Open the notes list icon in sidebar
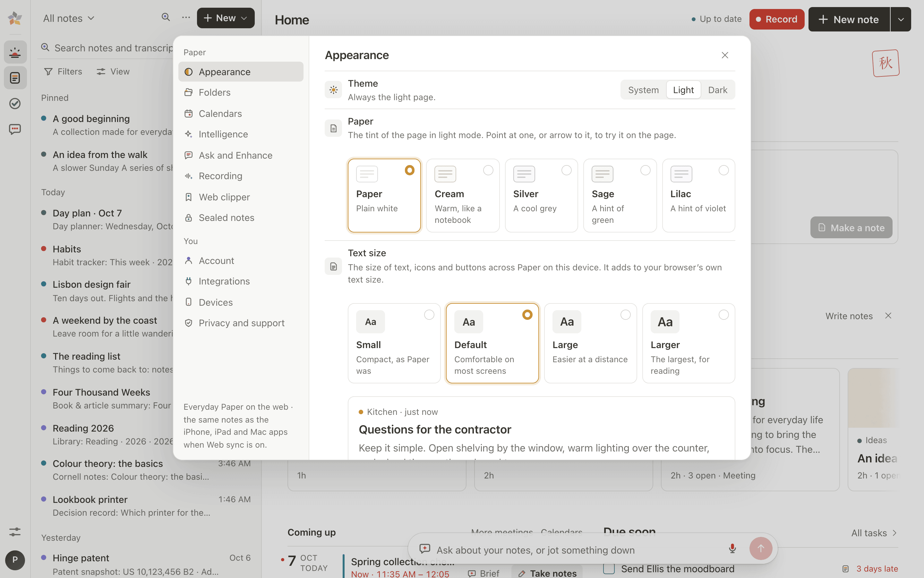The height and width of the screenshot is (578, 924). (15, 78)
